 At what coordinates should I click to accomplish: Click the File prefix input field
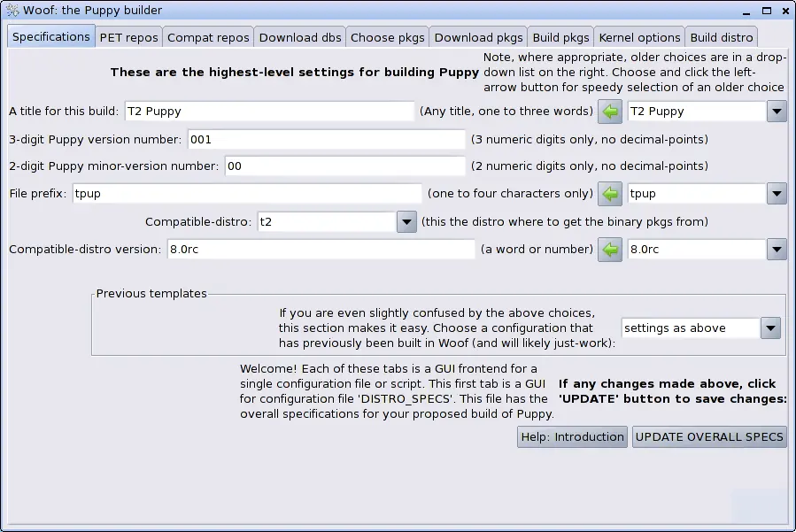tap(247, 193)
